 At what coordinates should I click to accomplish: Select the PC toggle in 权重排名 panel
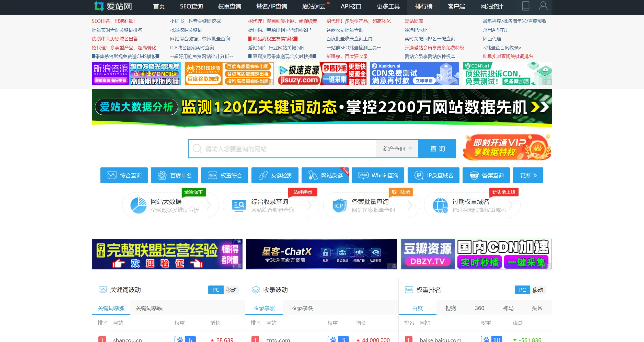point(522,290)
